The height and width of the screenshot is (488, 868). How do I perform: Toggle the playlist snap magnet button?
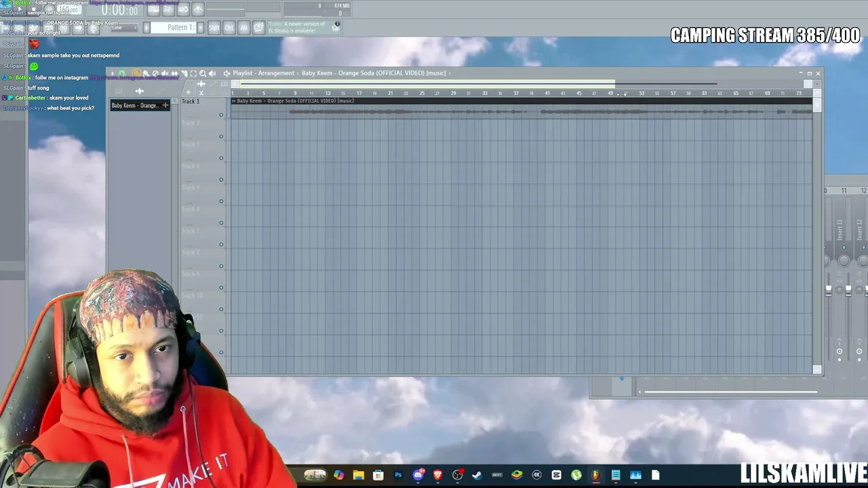tap(121, 73)
